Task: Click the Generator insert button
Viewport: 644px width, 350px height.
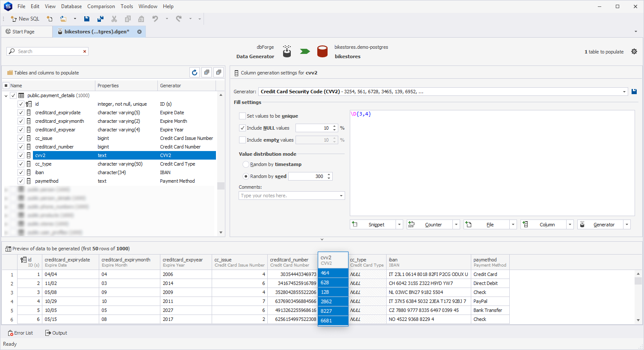Action: (600, 224)
